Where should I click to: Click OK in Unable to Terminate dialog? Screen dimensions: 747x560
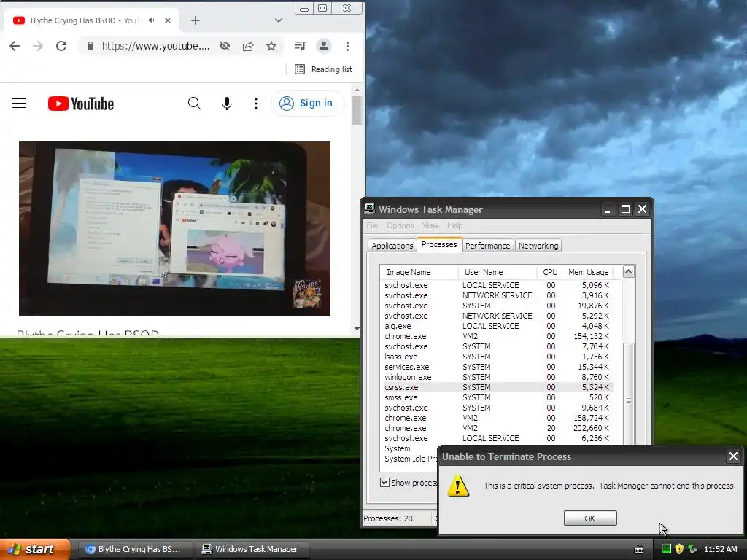click(x=590, y=518)
